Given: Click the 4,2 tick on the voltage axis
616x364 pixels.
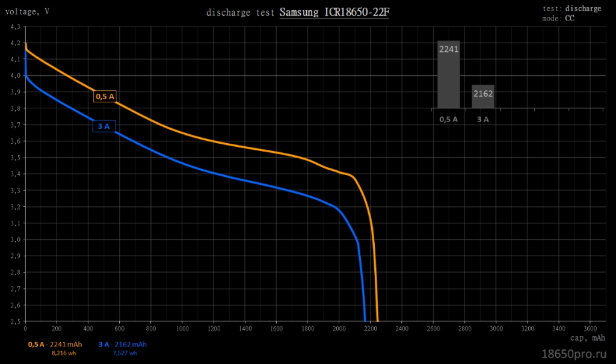Looking at the screenshot, I should coord(15,43).
